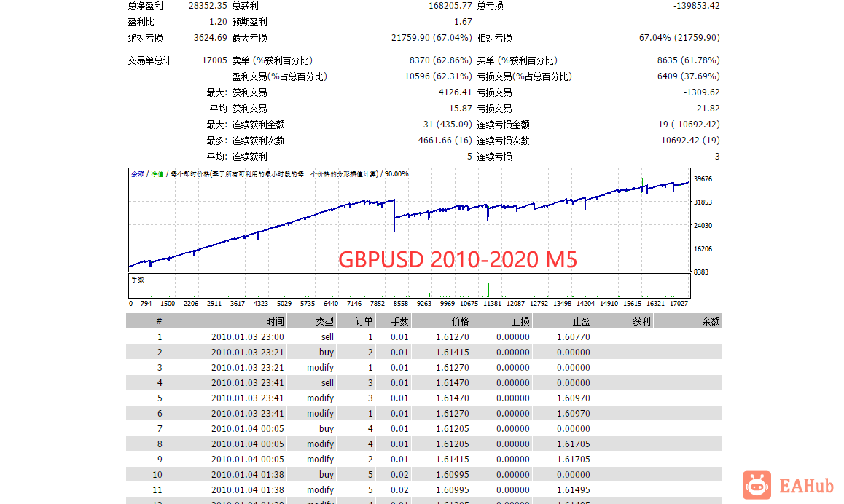Select the time 2010.01.03 23:00 in row 1
Screen dimensions: 844x504
tap(248, 336)
